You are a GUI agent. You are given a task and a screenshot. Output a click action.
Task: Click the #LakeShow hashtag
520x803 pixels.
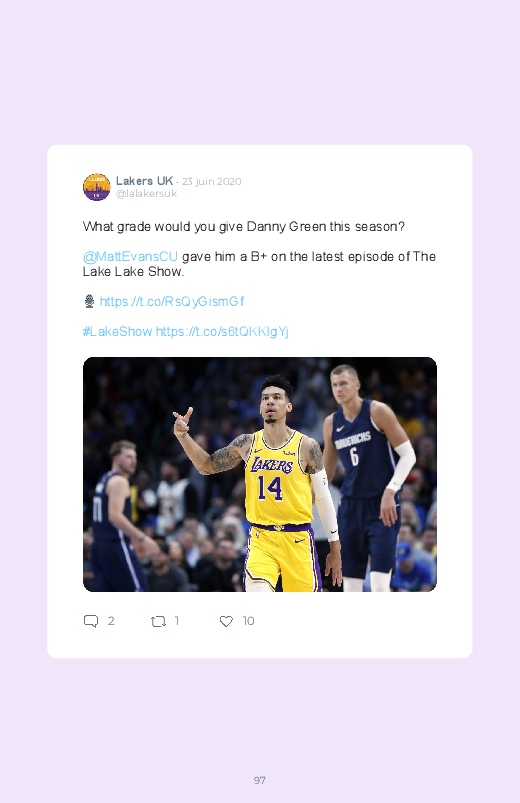point(117,331)
